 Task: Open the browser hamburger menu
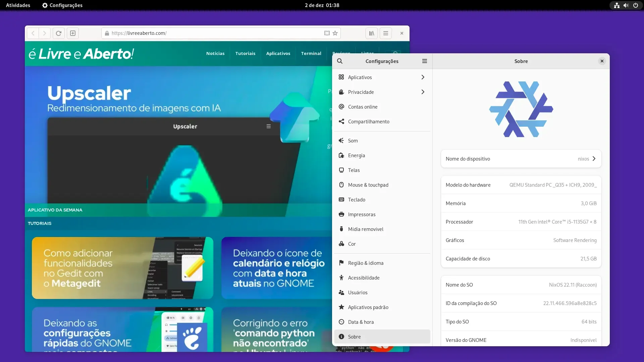(x=386, y=33)
